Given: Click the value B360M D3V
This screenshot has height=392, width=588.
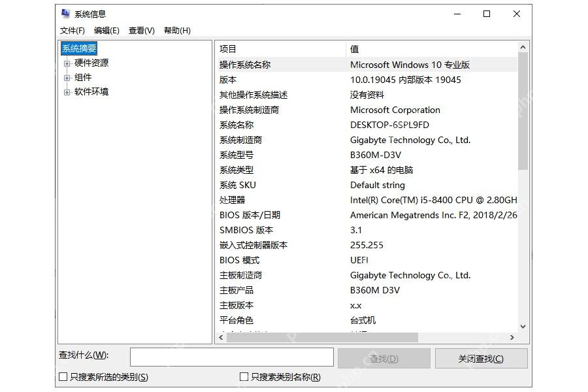Looking at the screenshot, I should tap(375, 290).
